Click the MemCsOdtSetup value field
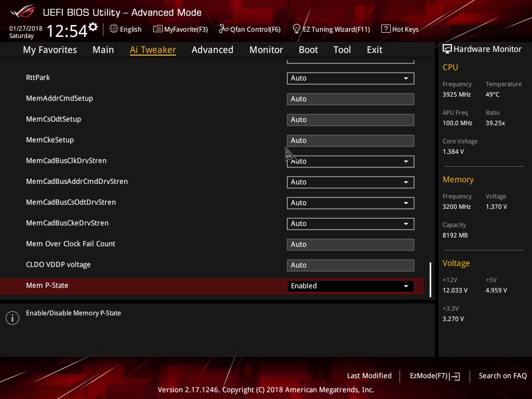 click(x=351, y=120)
